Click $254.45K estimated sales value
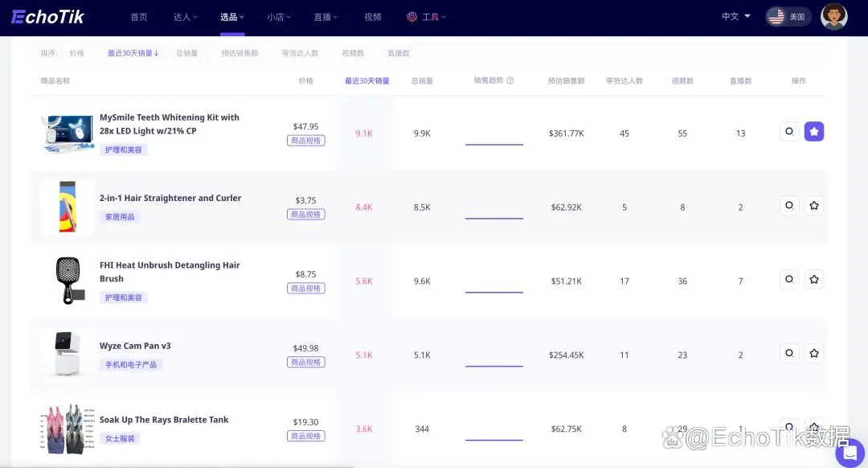This screenshot has width=868, height=468. click(567, 355)
